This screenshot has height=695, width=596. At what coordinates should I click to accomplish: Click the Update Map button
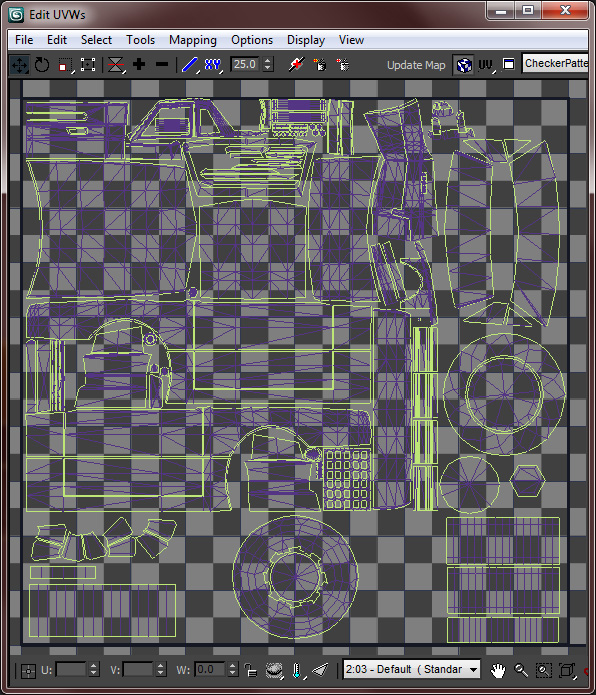tap(416, 65)
